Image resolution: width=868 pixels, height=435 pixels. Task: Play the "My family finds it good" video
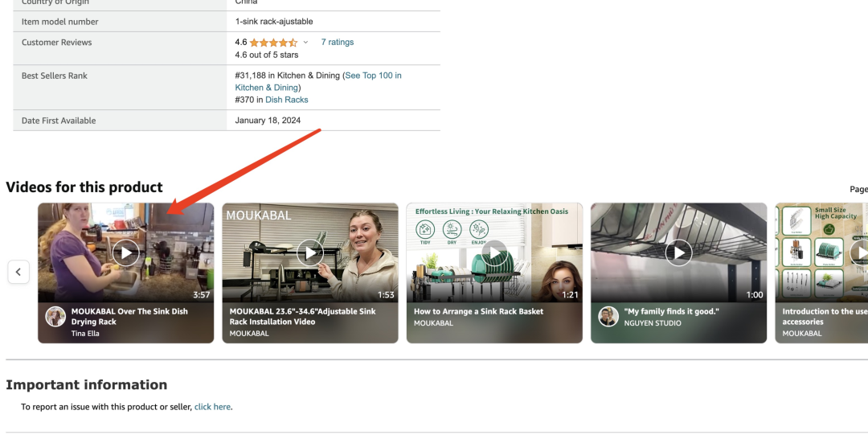pyautogui.click(x=678, y=252)
